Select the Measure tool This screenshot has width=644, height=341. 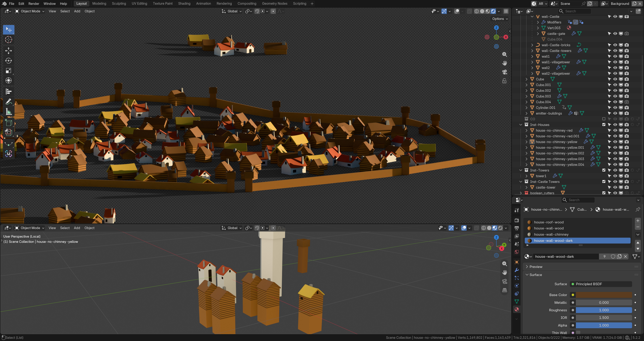click(9, 112)
